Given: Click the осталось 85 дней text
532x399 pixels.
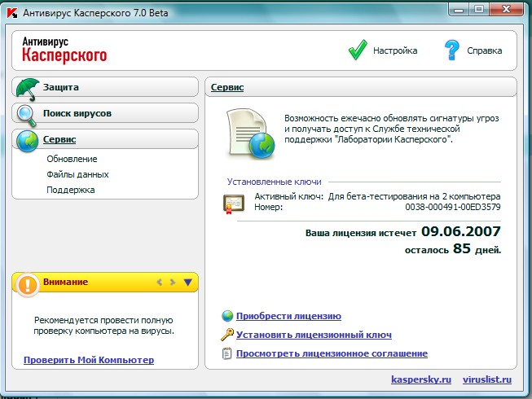Looking at the screenshot, I should [453, 249].
